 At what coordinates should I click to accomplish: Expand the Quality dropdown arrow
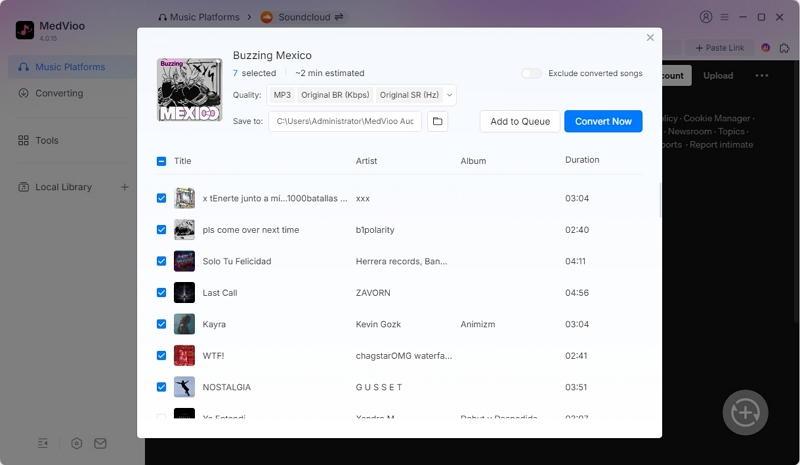click(449, 95)
